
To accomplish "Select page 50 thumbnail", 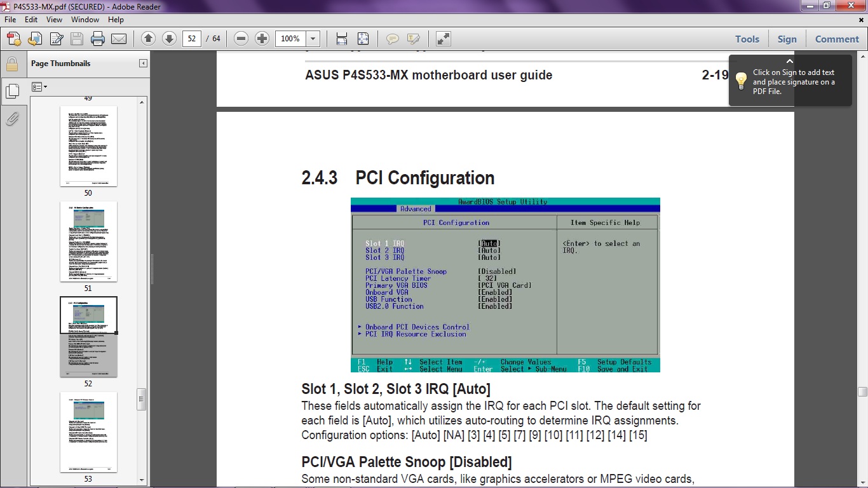I will tap(88, 146).
